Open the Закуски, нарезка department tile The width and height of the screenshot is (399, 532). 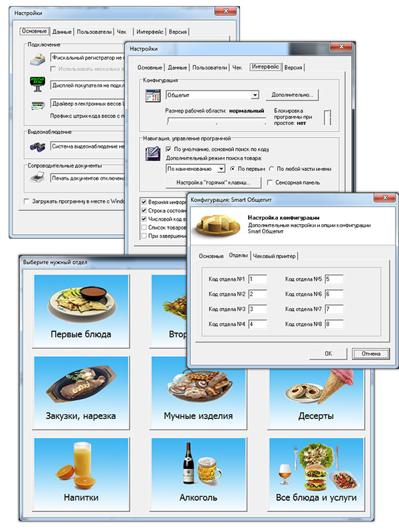click(x=80, y=392)
